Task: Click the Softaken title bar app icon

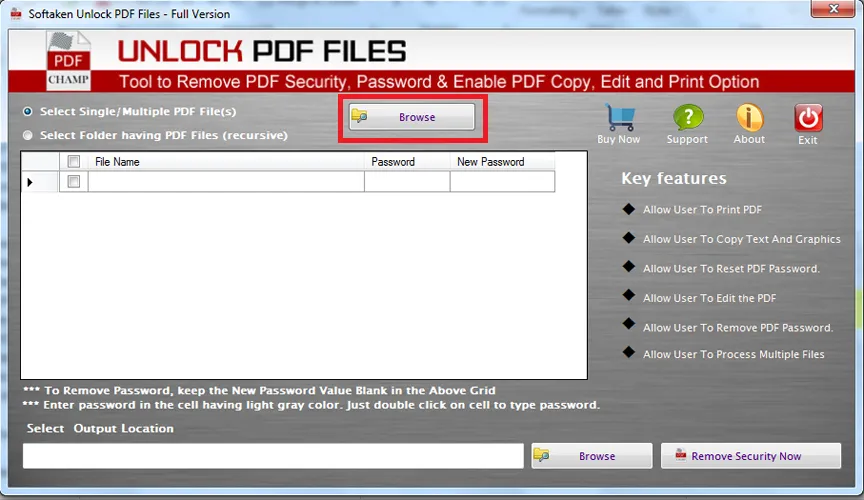Action: (16, 13)
